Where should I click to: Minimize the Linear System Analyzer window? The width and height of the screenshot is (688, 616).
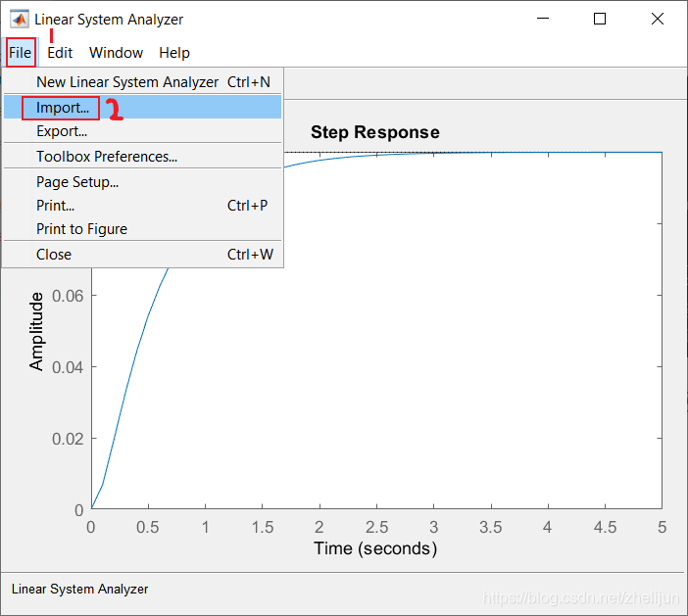[543, 19]
